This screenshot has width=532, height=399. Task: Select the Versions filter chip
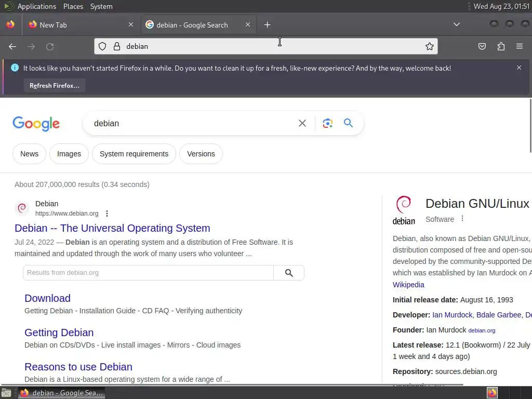point(201,154)
